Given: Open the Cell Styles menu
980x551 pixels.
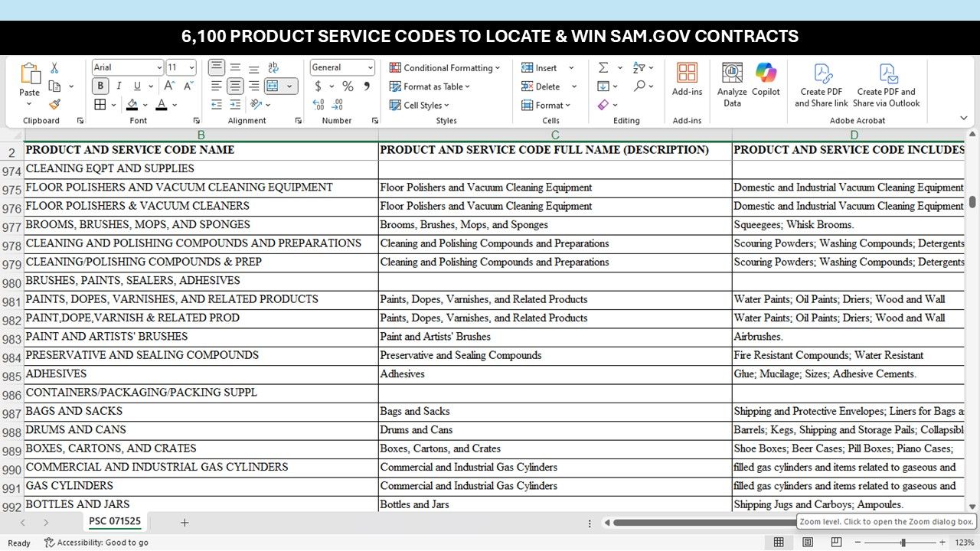Looking at the screenshot, I should tap(420, 106).
